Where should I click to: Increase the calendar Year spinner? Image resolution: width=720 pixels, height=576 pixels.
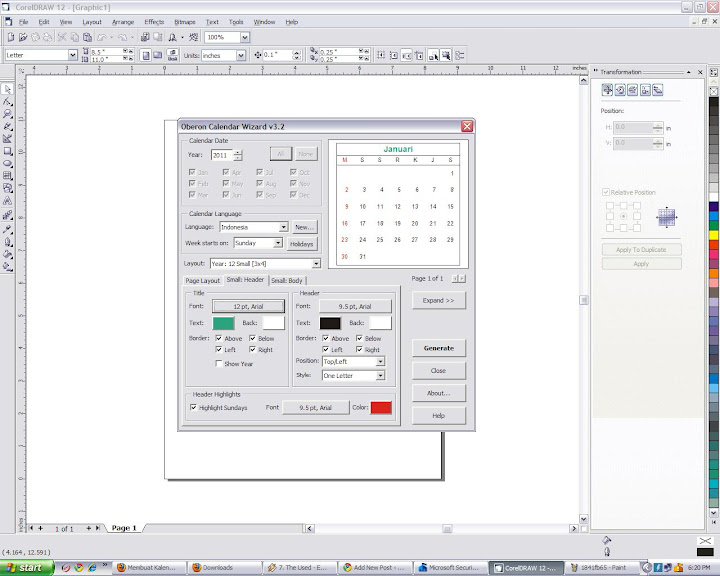(238, 152)
